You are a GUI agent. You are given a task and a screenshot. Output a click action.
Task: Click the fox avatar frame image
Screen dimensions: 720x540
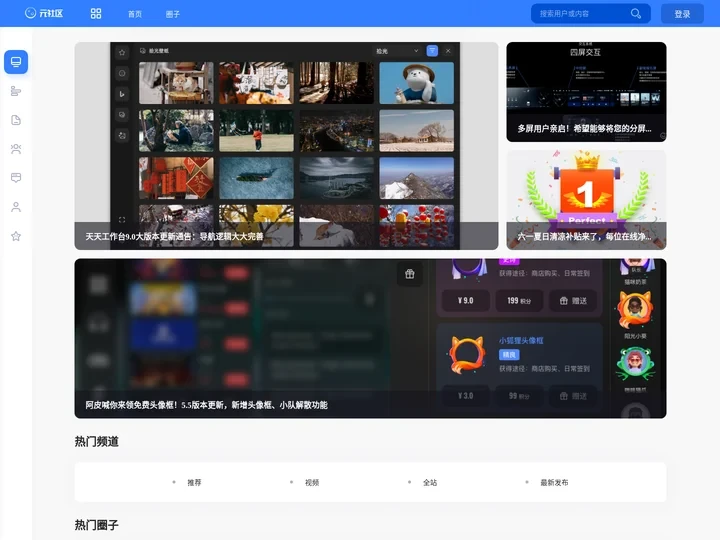(467, 354)
